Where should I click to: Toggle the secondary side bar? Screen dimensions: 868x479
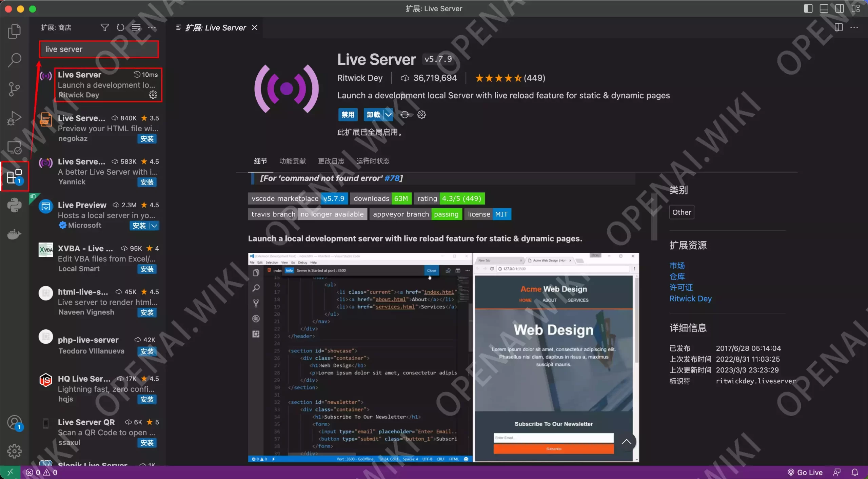click(x=840, y=8)
